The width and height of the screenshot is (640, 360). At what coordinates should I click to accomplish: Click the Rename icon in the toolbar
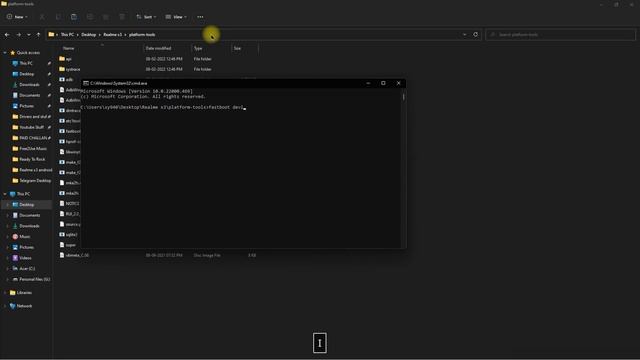(90, 17)
